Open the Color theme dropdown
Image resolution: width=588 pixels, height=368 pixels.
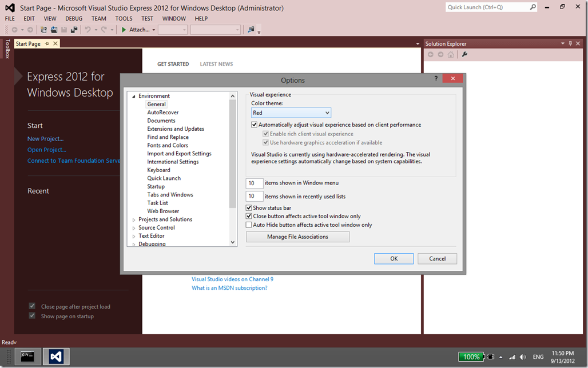coord(291,113)
